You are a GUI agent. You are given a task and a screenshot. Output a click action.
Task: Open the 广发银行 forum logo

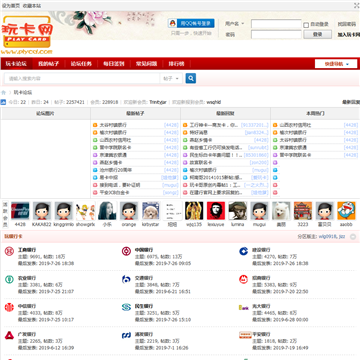(9, 335)
